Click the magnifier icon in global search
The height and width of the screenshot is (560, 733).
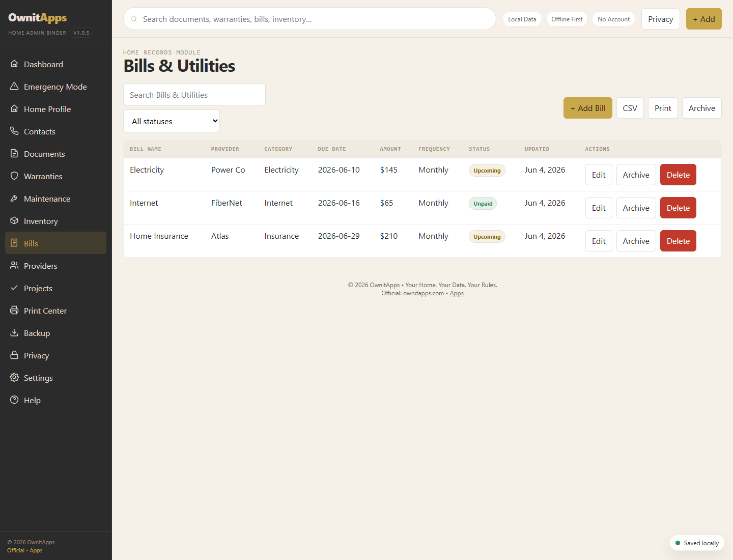(x=134, y=19)
